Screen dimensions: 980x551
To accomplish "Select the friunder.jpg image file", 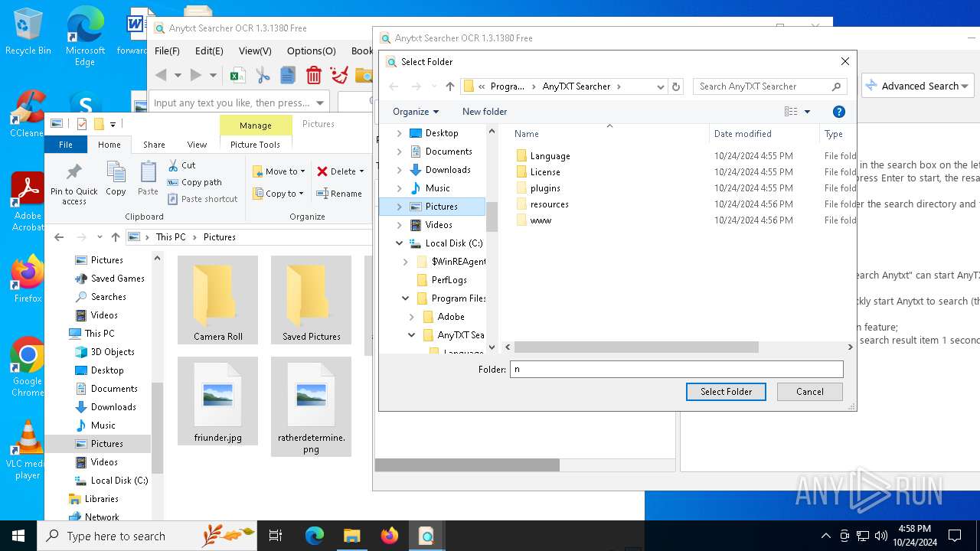I will (x=218, y=402).
